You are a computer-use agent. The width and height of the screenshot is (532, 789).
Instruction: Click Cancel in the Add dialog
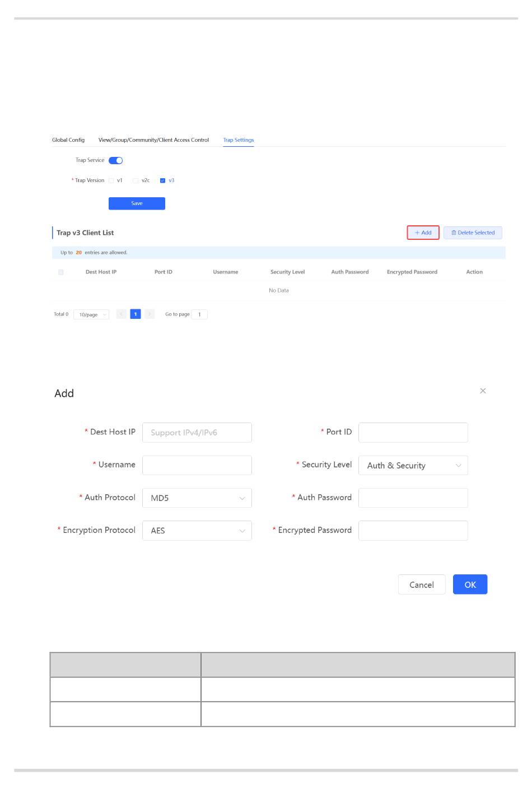pyautogui.click(x=421, y=584)
